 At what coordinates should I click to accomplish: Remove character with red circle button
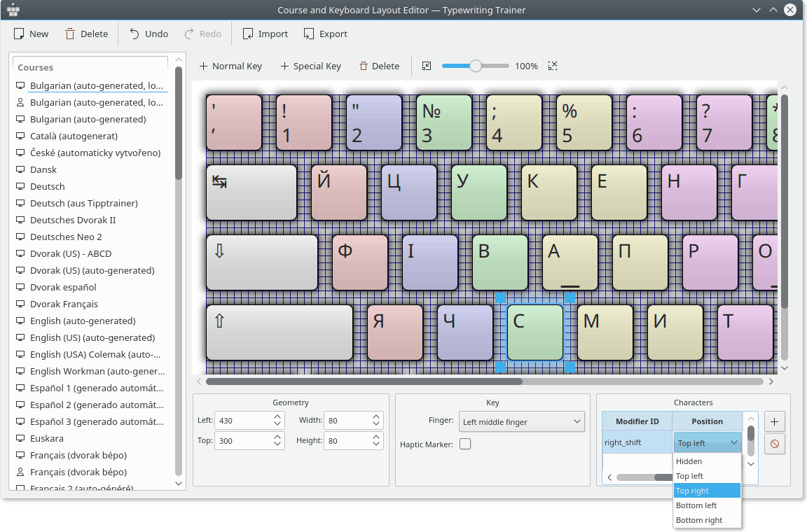[774, 444]
